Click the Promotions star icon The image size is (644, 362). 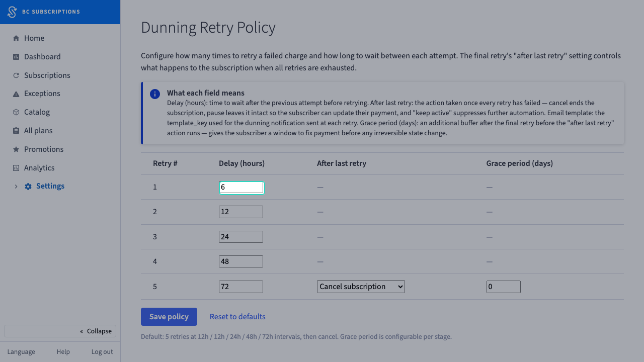click(16, 149)
